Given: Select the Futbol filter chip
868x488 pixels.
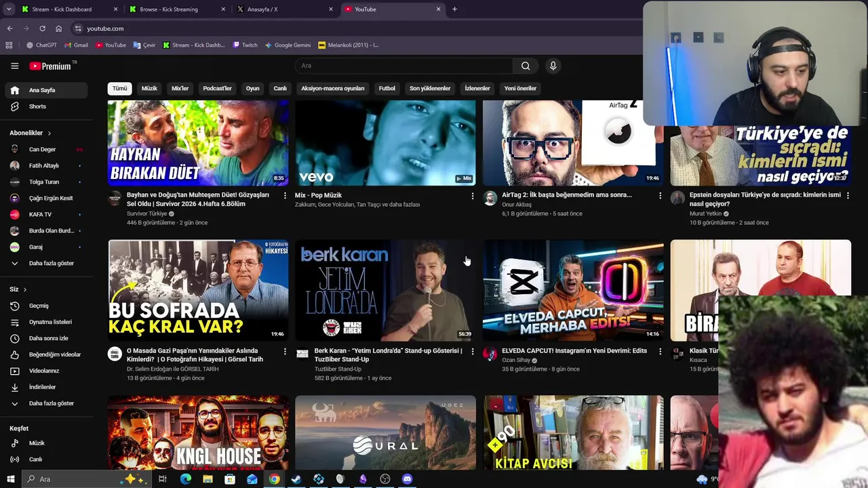Looking at the screenshot, I should point(387,88).
